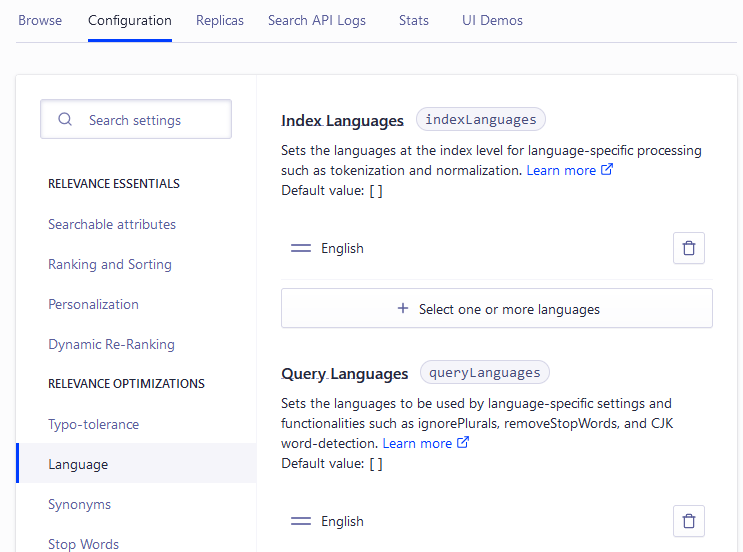The width and height of the screenshot is (743, 552).
Task: Open the UI Demos tab
Action: click(x=492, y=20)
